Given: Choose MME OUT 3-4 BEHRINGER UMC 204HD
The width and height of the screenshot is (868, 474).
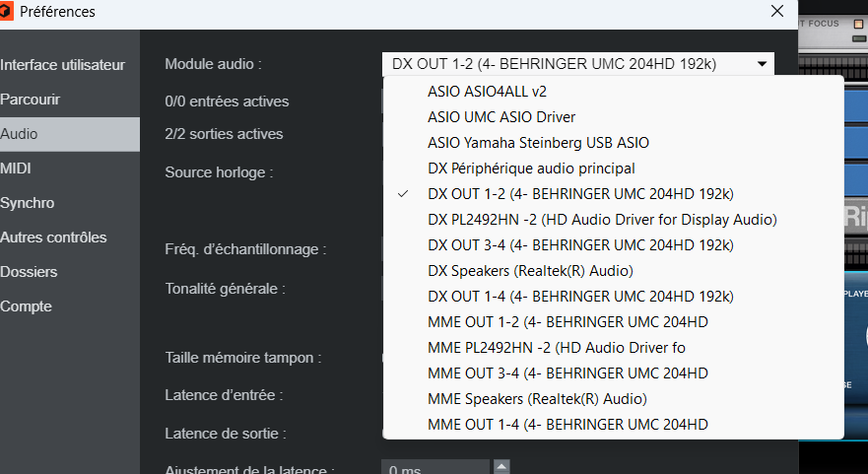Looking at the screenshot, I should tap(614, 373).
